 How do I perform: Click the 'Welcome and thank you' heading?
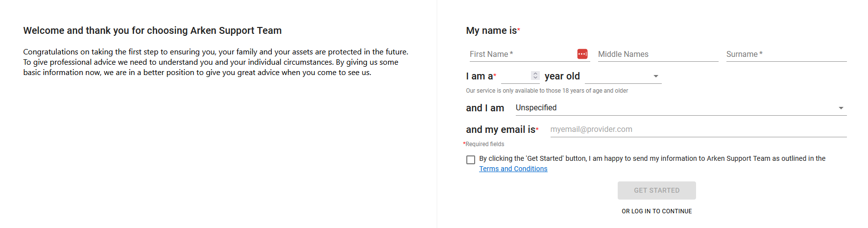click(x=152, y=30)
